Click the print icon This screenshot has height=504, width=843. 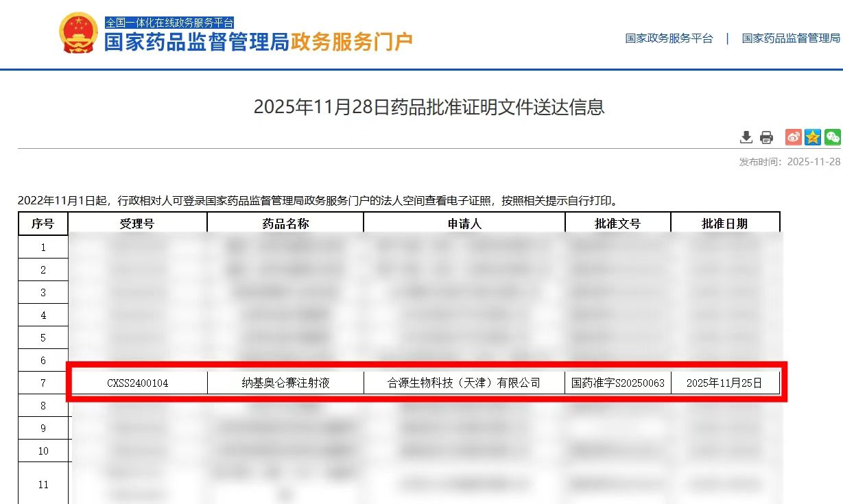pyautogui.click(x=765, y=137)
